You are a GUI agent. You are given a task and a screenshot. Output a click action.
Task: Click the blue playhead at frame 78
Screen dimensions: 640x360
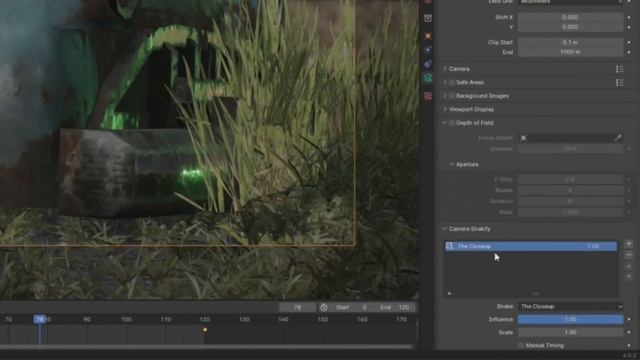(x=40, y=319)
